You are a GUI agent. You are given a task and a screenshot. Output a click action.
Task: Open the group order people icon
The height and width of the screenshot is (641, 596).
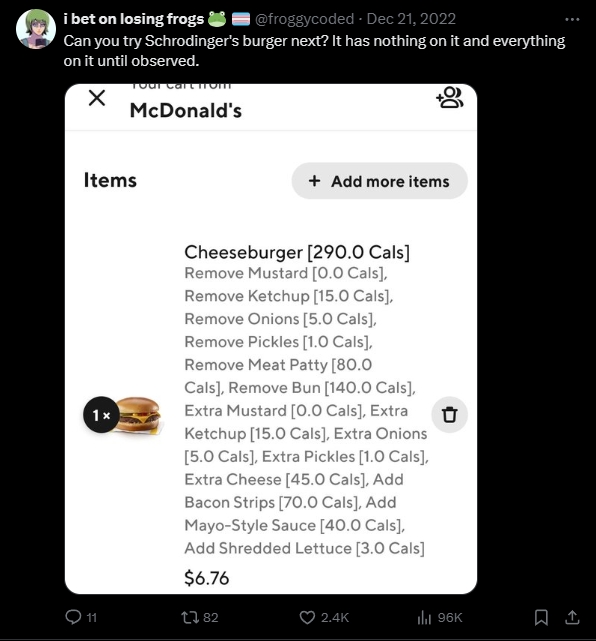click(450, 97)
